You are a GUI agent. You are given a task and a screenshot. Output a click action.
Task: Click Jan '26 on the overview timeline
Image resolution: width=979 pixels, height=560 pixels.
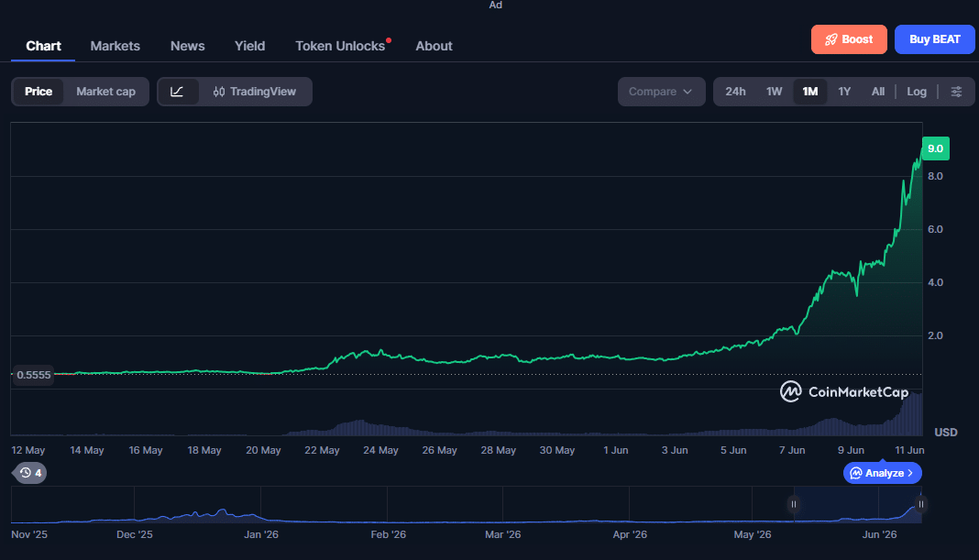261,534
